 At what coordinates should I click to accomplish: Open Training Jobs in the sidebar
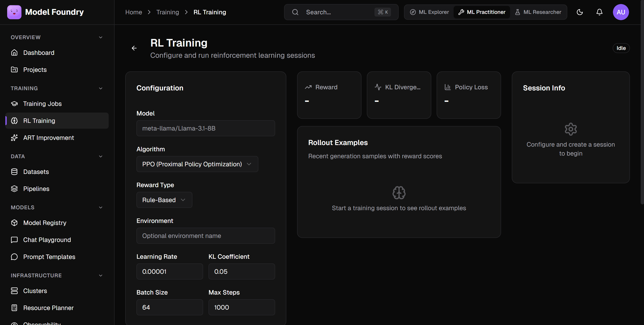[57, 104]
